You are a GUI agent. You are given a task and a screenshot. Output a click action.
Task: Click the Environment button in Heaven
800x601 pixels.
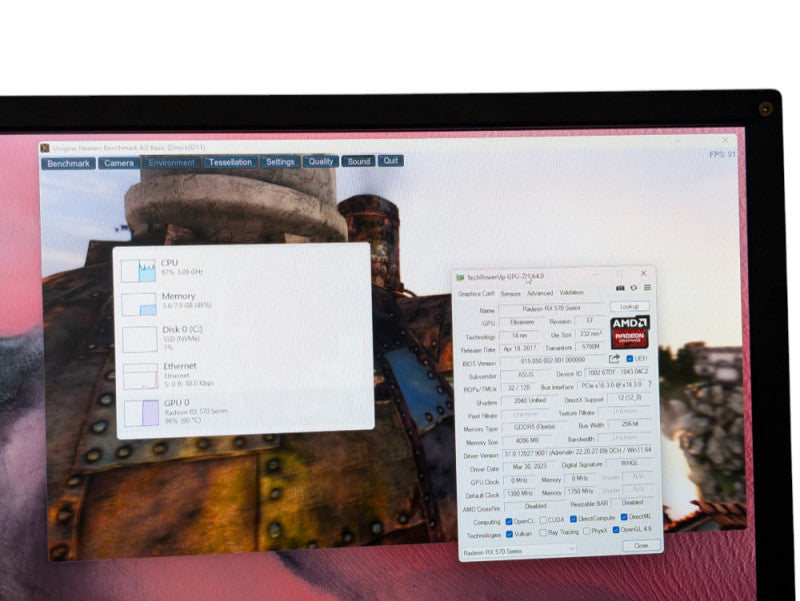click(x=171, y=163)
